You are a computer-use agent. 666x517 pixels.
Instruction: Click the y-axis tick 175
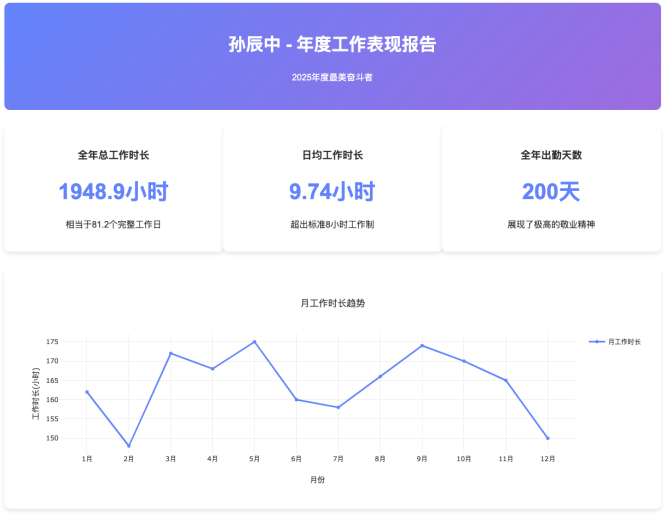[x=52, y=342]
